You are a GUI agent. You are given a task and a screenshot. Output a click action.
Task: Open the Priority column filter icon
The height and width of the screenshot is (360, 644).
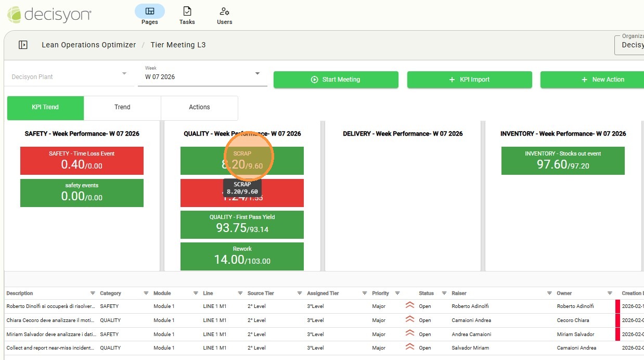(x=397, y=293)
